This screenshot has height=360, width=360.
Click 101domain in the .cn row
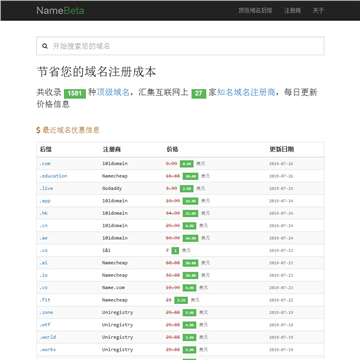pyautogui.click(x=115, y=226)
